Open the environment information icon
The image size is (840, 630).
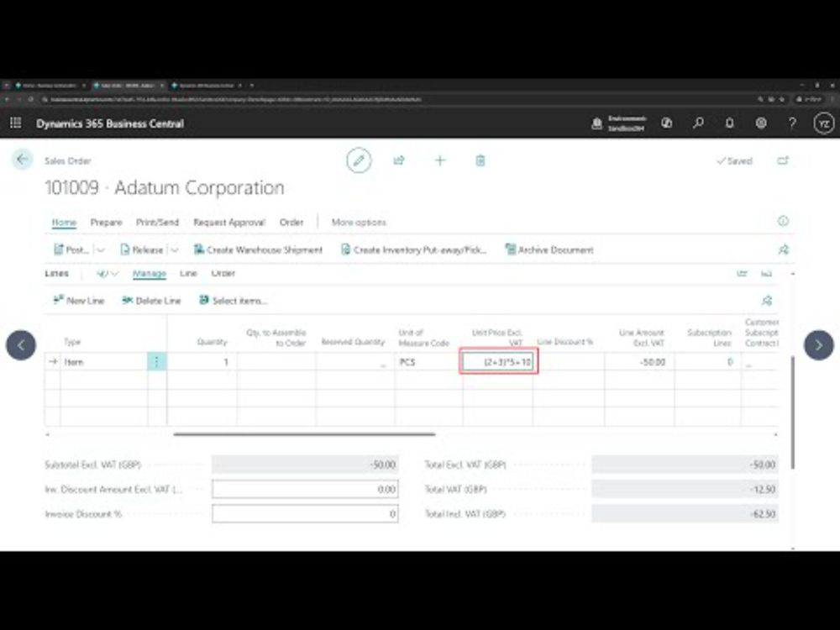pyautogui.click(x=596, y=123)
